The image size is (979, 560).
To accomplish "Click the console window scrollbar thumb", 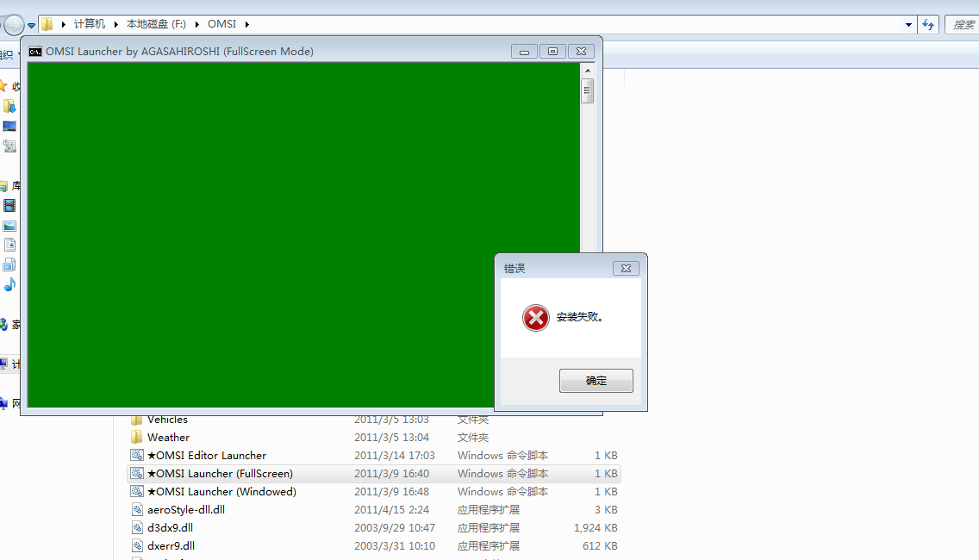I will tap(588, 90).
